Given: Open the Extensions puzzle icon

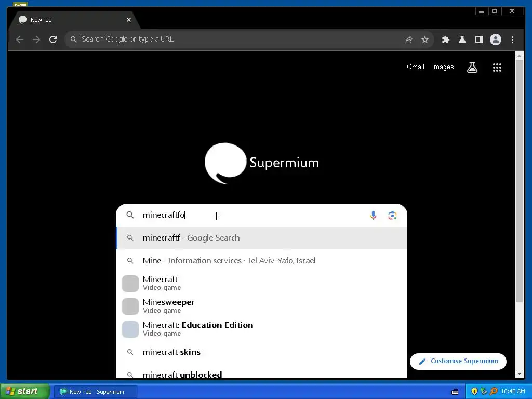Looking at the screenshot, I should coord(445,39).
